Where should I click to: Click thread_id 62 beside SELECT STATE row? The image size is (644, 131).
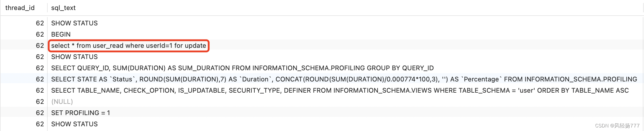click(x=40, y=79)
